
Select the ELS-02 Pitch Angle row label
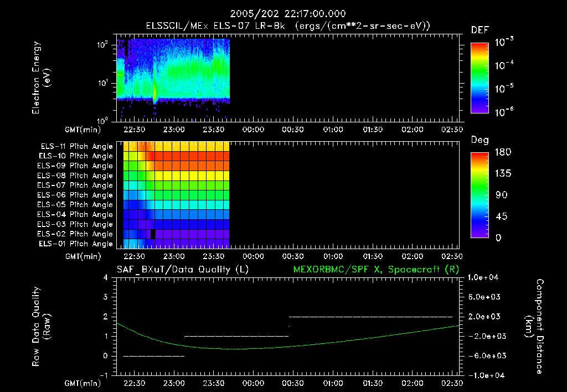pos(75,234)
